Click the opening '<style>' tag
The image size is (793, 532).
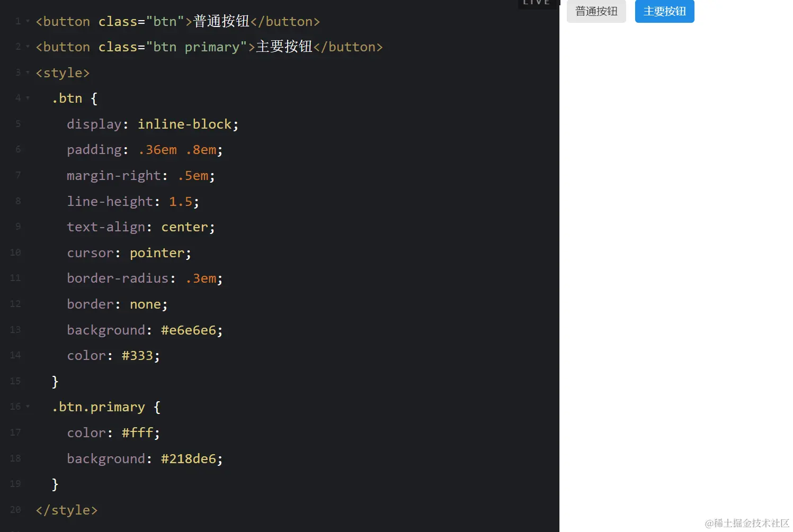click(63, 73)
